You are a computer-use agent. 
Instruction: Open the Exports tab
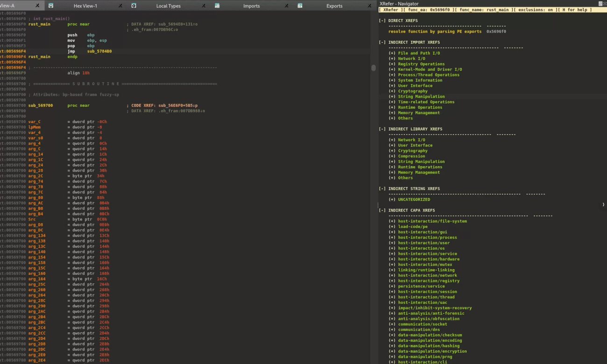coord(334,6)
